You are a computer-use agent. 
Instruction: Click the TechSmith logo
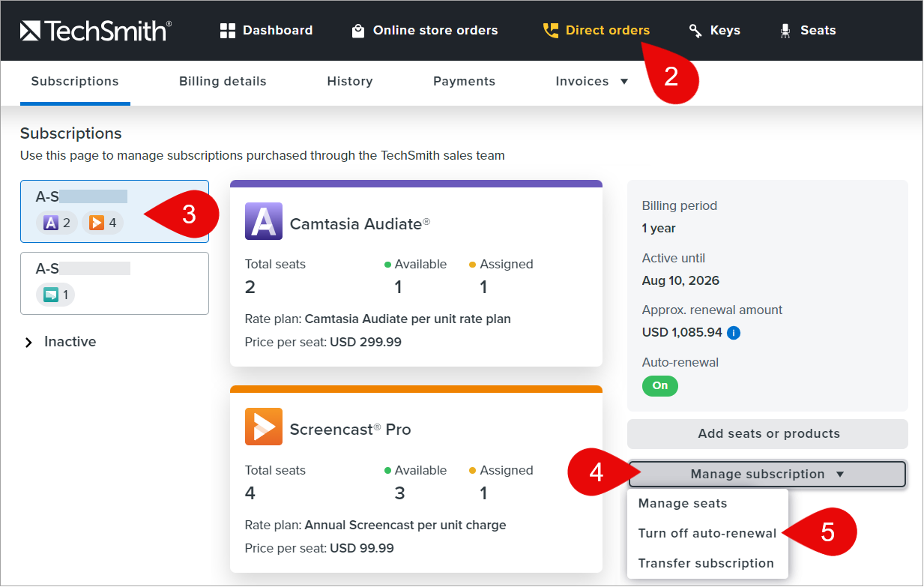(95, 31)
